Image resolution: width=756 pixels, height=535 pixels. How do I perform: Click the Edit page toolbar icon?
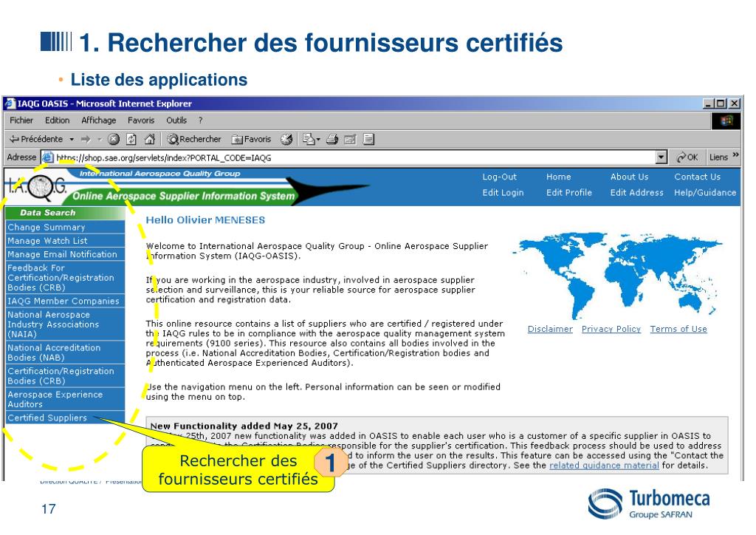pos(350,140)
